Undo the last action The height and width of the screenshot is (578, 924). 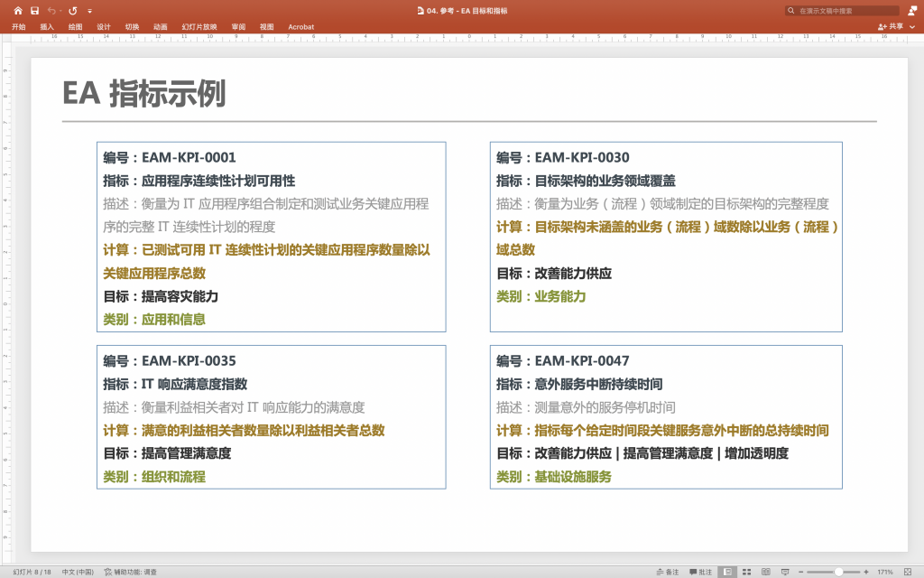coord(51,11)
